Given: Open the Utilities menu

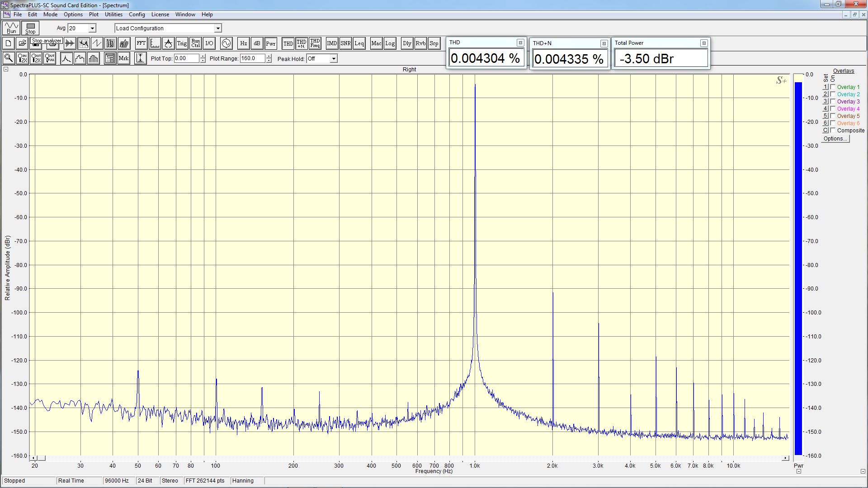Looking at the screenshot, I should [113, 14].
